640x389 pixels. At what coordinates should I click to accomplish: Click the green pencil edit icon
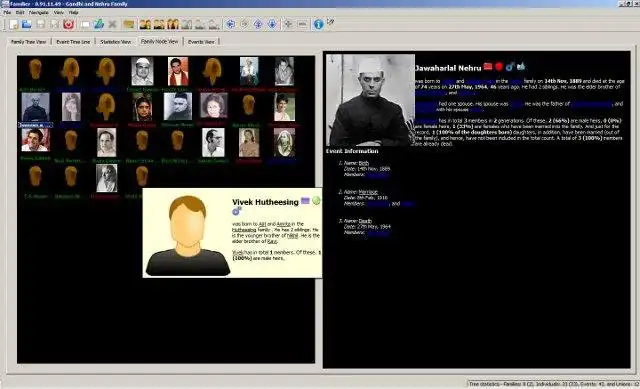(99, 24)
